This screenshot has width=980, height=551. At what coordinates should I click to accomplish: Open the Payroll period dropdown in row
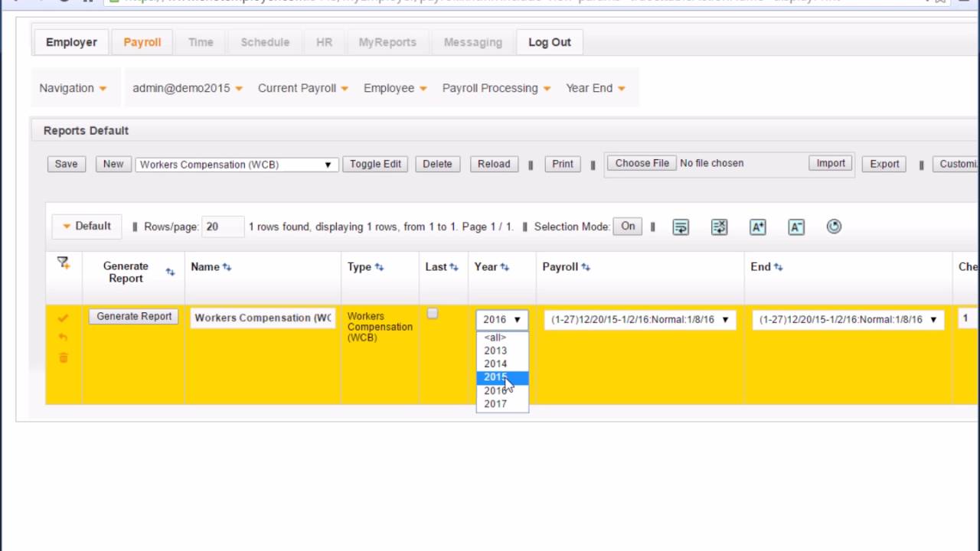[640, 320]
